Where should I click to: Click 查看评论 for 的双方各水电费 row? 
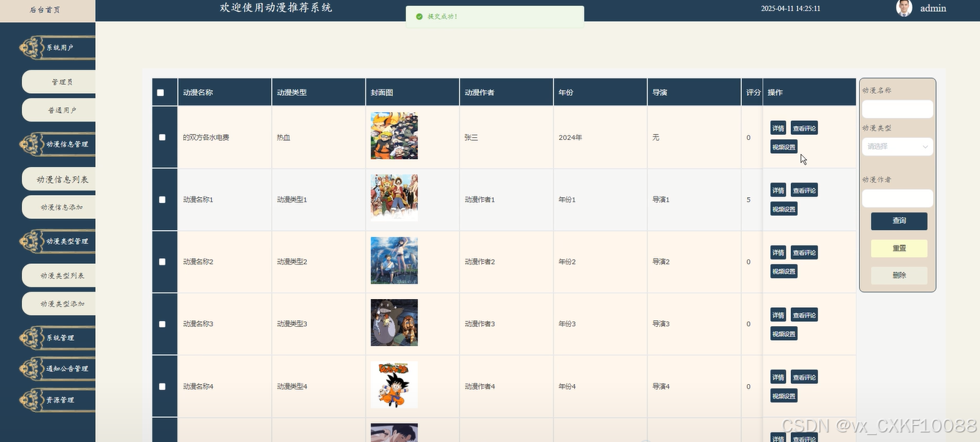click(804, 128)
